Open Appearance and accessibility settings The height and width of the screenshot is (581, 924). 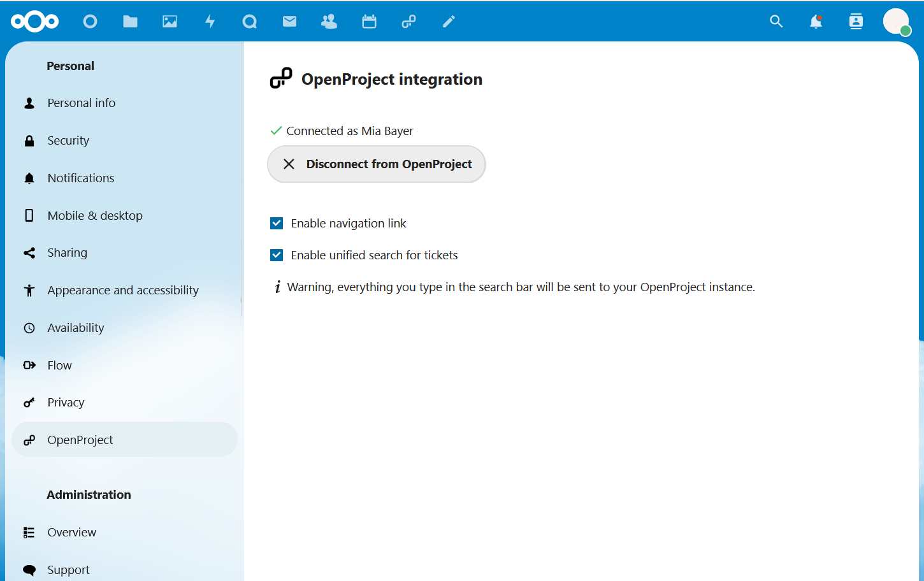pyautogui.click(x=122, y=290)
